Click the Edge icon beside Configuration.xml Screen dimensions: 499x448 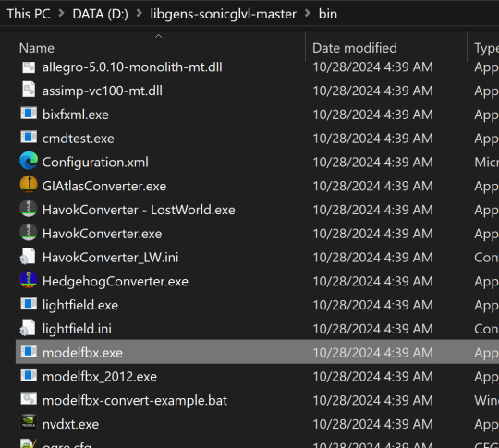29,161
